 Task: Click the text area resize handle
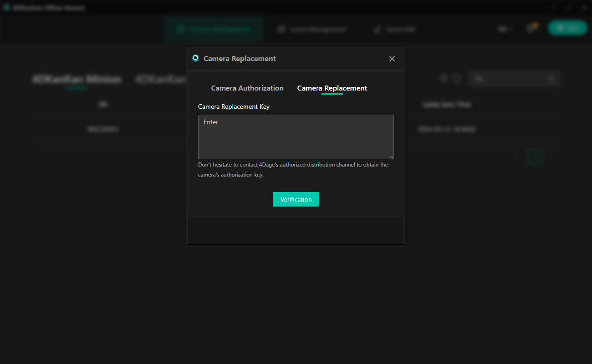click(x=391, y=157)
